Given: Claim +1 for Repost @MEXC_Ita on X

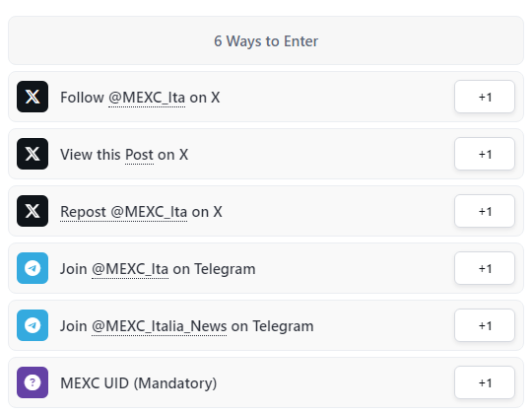Looking at the screenshot, I should [x=485, y=211].
